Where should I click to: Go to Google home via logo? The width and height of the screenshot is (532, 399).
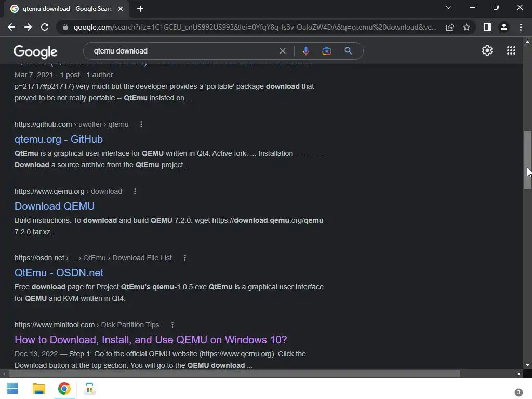pos(35,51)
